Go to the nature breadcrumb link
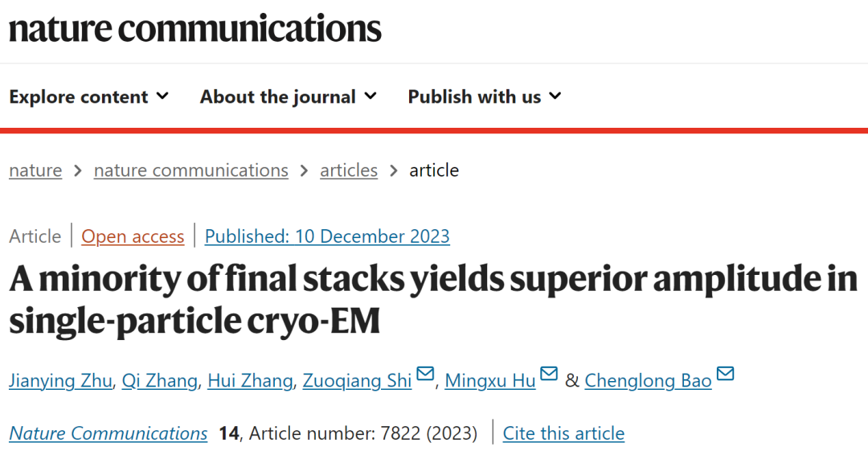Screen dimensions: 868x459 coord(35,170)
